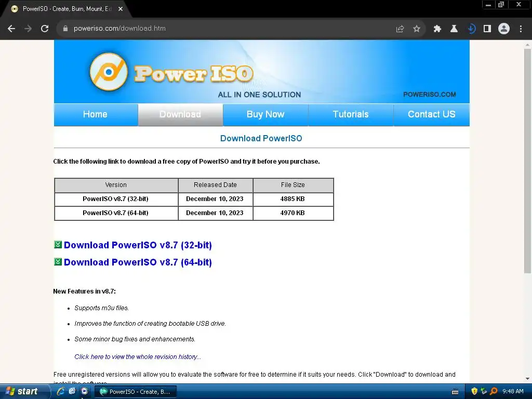Open the security shield tray icon
Screen dimensions: 532x399
point(474,392)
